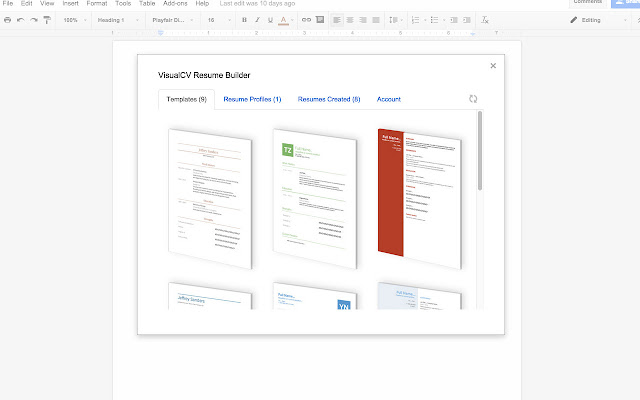Click the Comments button
This screenshot has height=400, width=640.
tap(588, 2)
